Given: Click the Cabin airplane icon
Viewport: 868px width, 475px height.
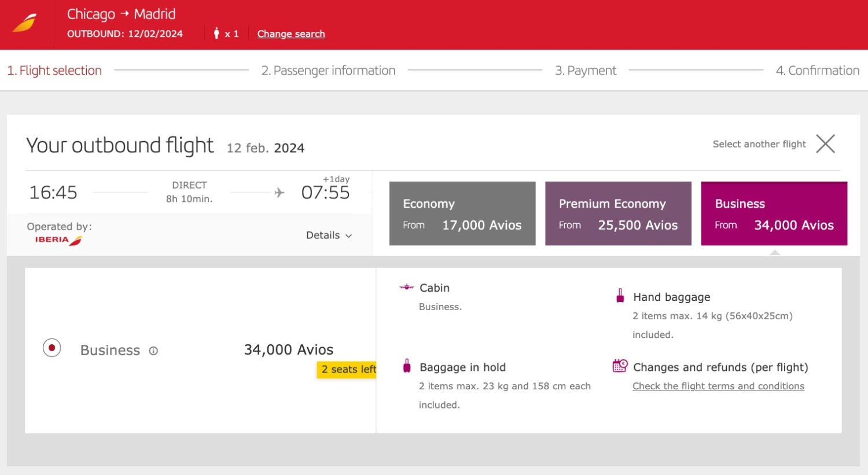Looking at the screenshot, I should (x=405, y=286).
